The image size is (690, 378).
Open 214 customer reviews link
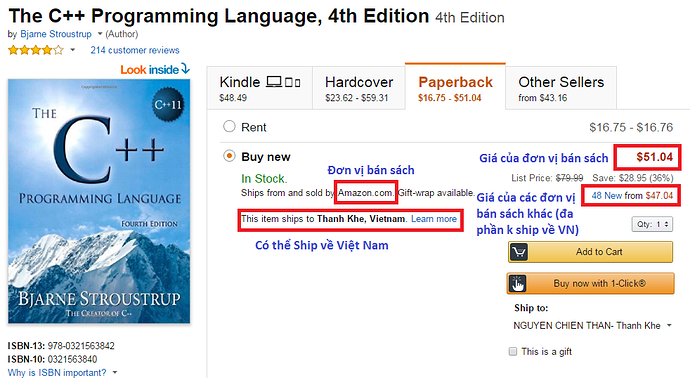(x=135, y=50)
